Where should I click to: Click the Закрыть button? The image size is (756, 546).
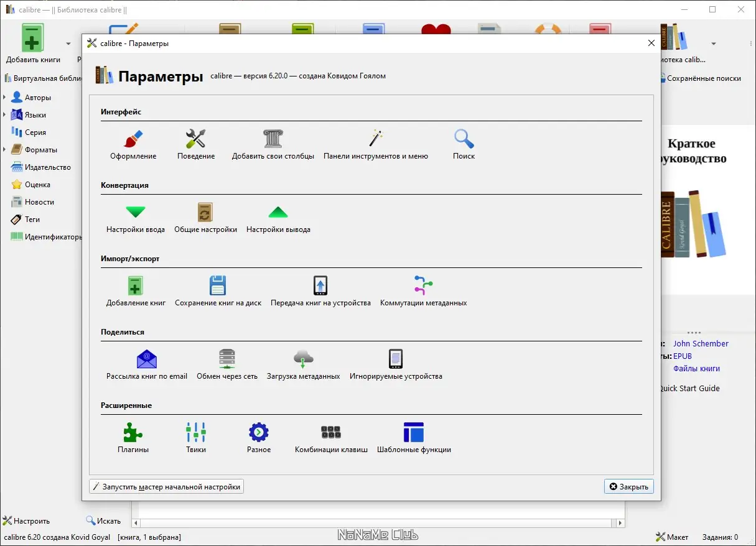(628, 486)
